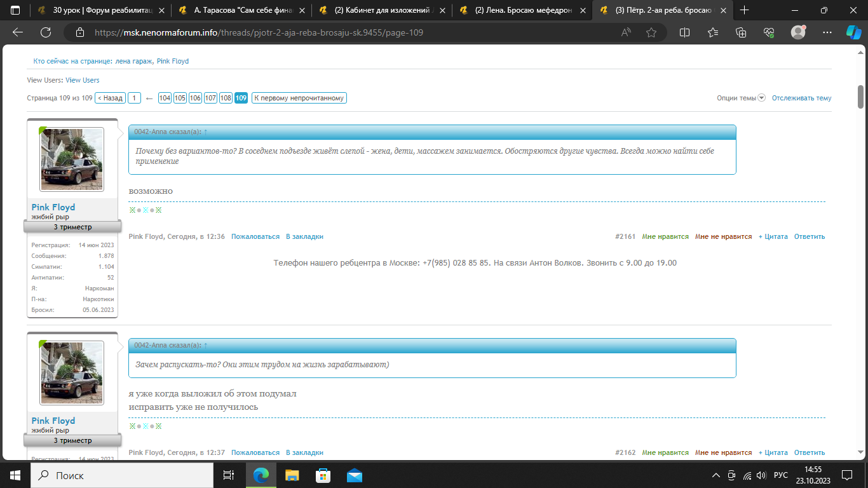Screen dimensions: 868x488
Task: Go to page 108 of the thread
Action: [226, 98]
